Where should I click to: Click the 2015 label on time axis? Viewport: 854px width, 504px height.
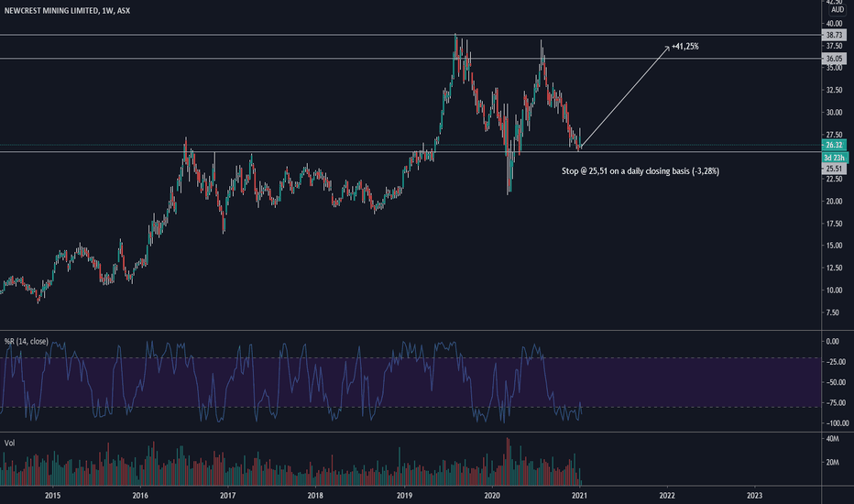[x=52, y=495]
